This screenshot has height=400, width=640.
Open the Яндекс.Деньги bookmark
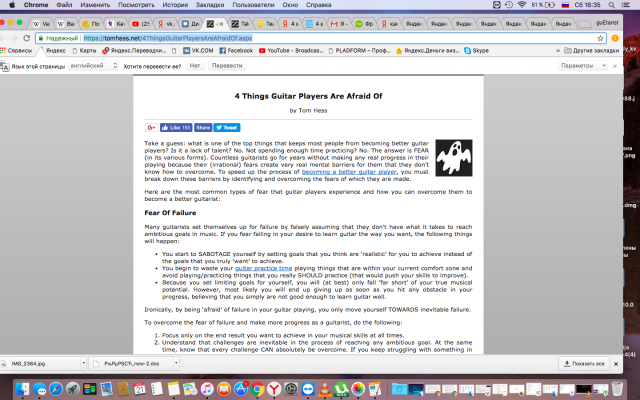428,51
